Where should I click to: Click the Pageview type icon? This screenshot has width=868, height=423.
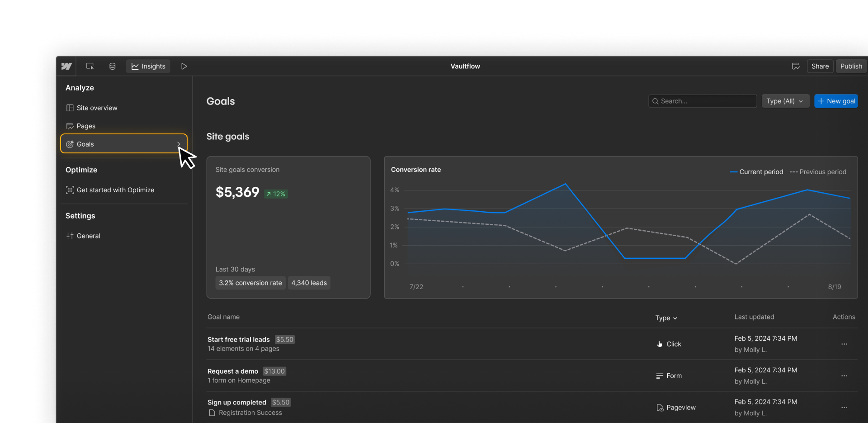pos(660,408)
